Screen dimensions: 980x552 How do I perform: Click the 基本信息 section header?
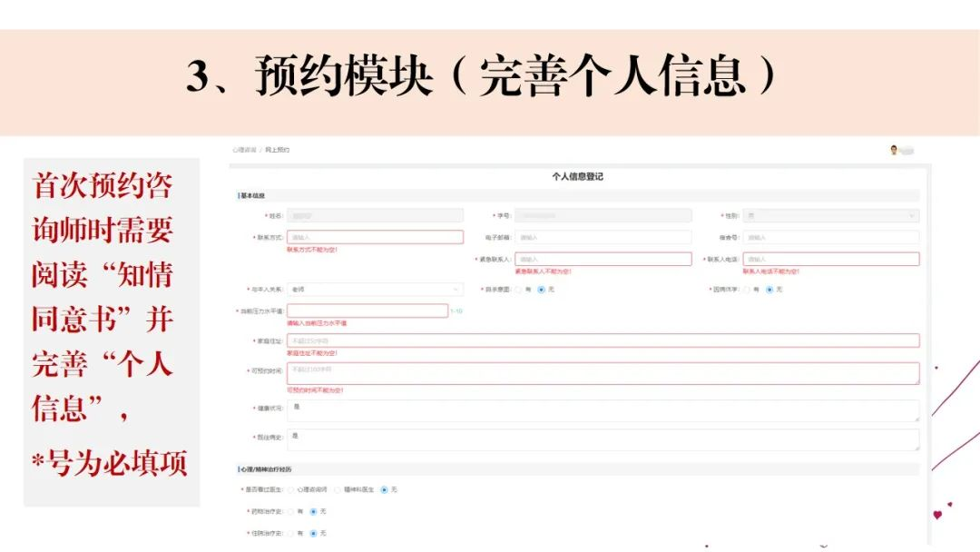[252, 196]
